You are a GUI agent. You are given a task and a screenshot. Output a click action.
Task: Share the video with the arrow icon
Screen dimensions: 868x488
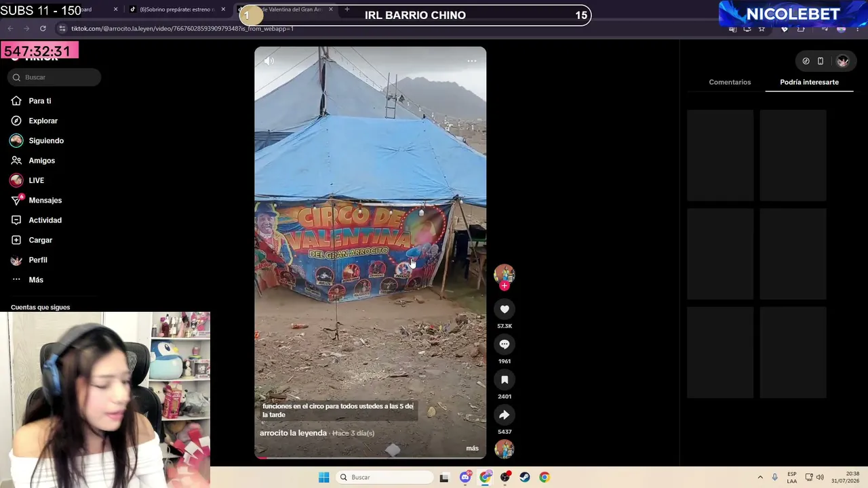(505, 415)
